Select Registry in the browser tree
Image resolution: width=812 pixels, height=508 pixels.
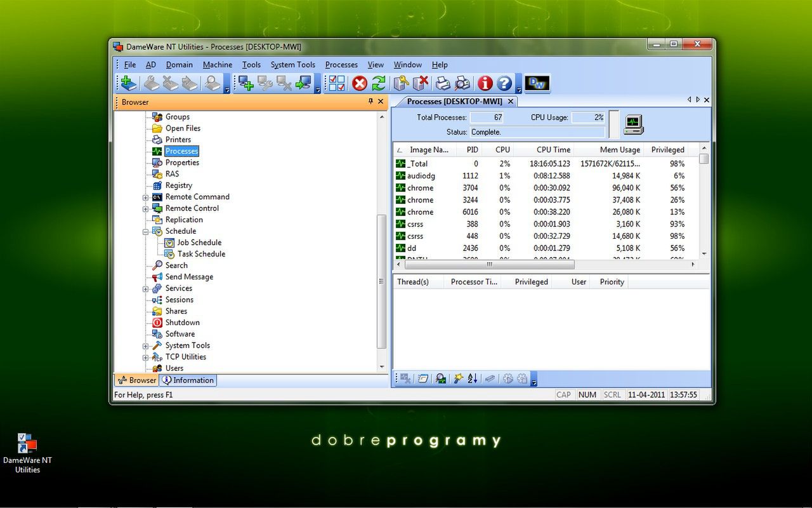tap(179, 185)
